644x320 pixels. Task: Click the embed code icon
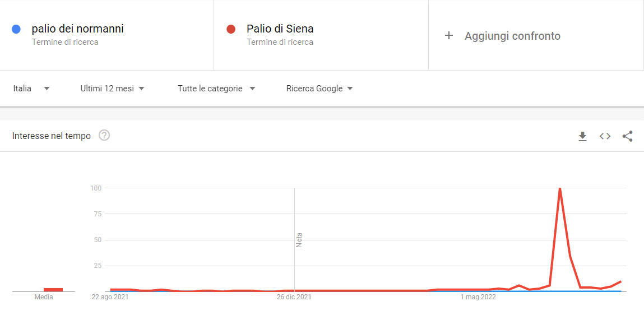[x=605, y=136]
